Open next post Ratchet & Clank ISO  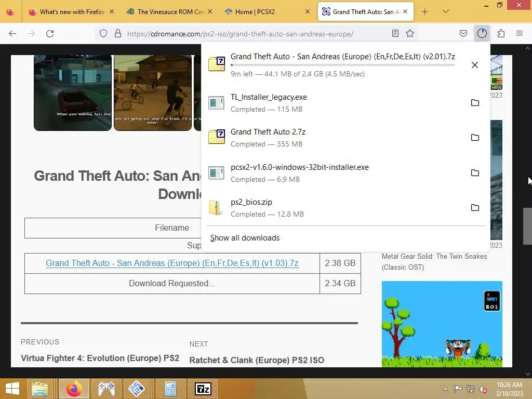(x=257, y=361)
